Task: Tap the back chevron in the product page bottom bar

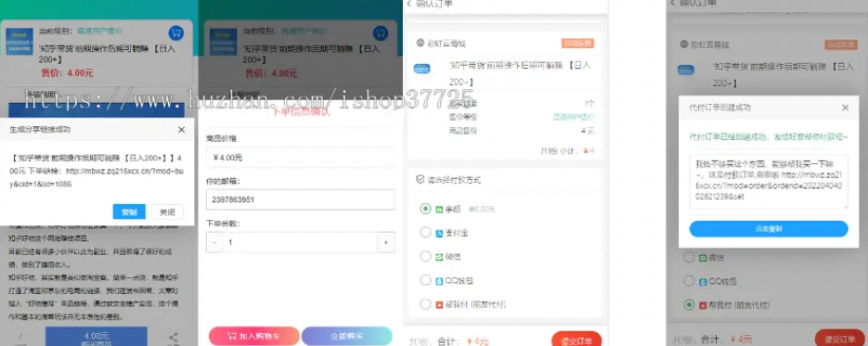Action: click(x=20, y=336)
